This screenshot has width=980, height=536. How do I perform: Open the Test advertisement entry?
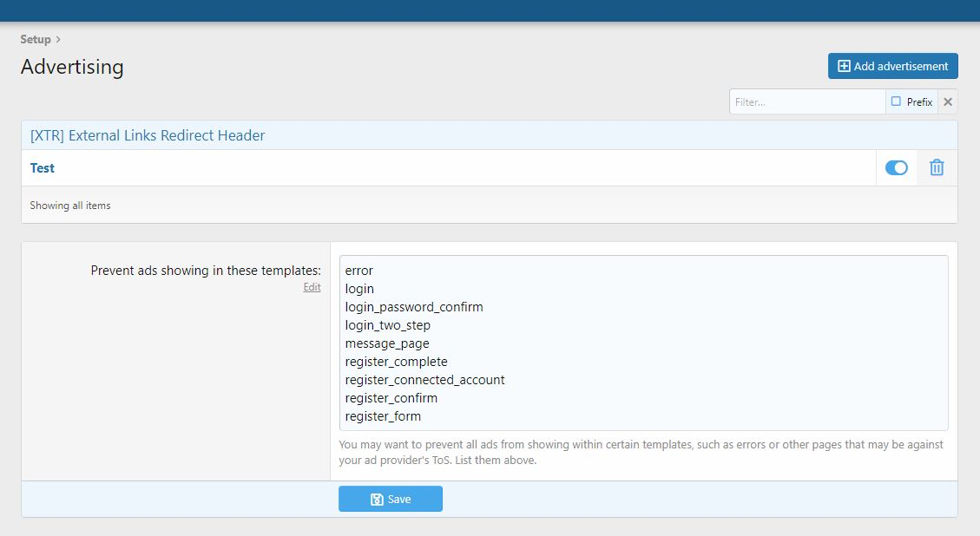(x=43, y=168)
